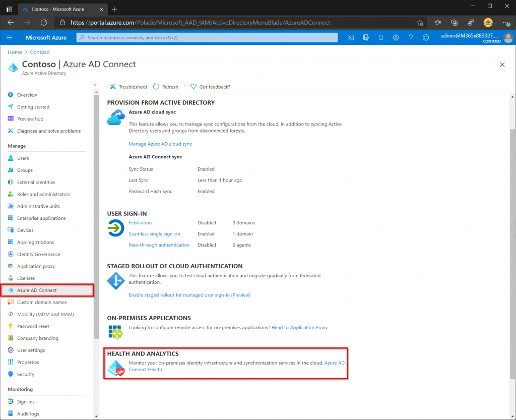Open the Federation link
516x420 pixels.
(140, 223)
